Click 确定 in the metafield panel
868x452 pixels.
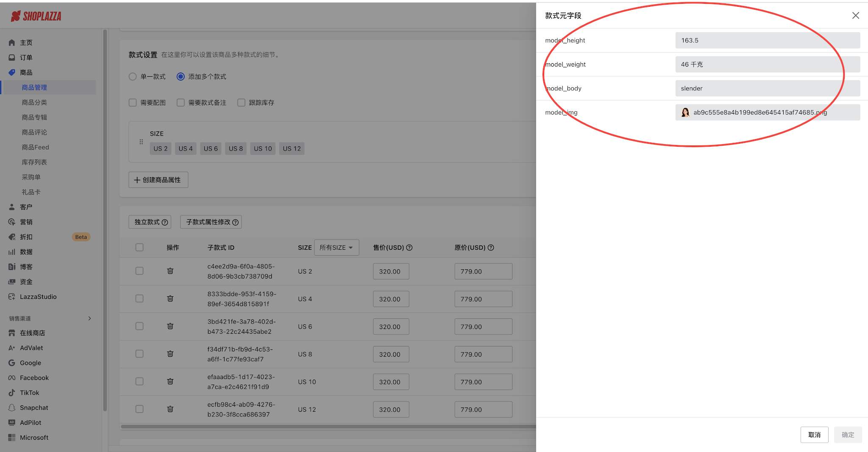tap(848, 435)
